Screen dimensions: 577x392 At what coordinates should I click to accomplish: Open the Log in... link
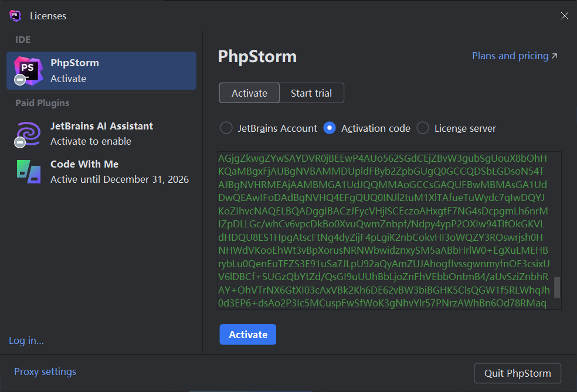point(26,340)
